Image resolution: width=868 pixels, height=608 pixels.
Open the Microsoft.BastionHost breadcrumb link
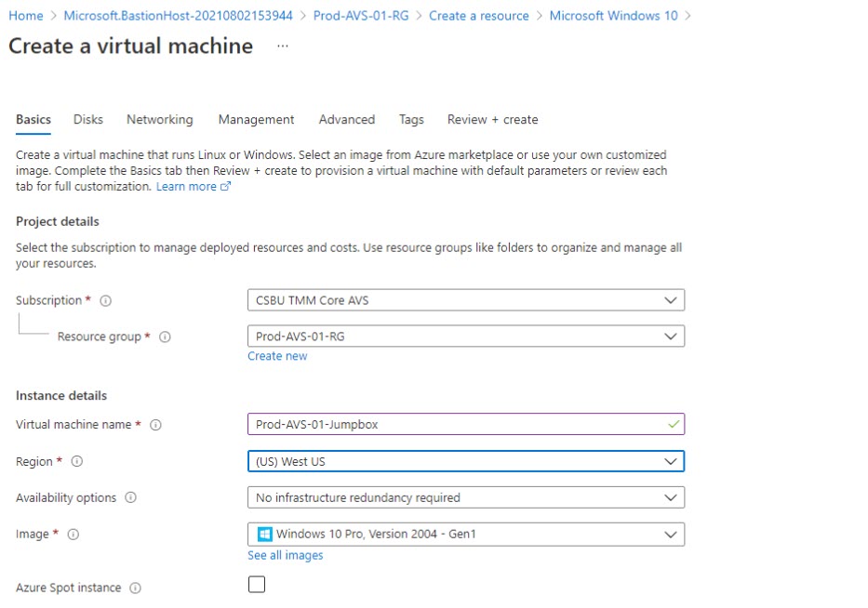[179, 16]
